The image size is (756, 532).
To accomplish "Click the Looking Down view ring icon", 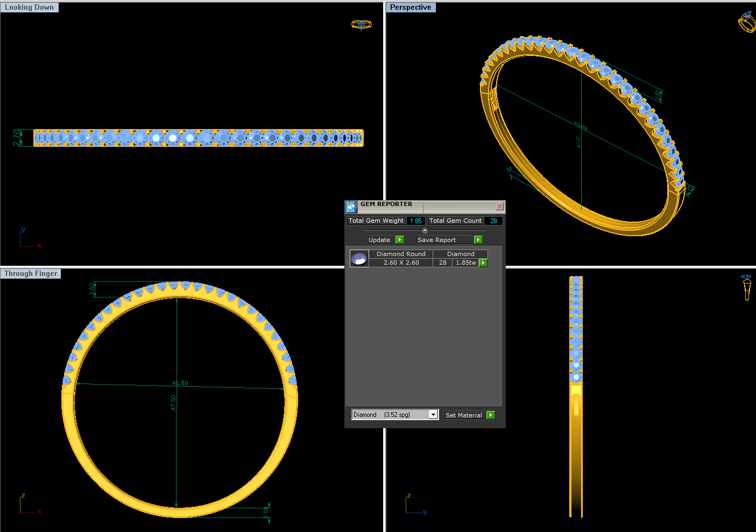I will 362,24.
